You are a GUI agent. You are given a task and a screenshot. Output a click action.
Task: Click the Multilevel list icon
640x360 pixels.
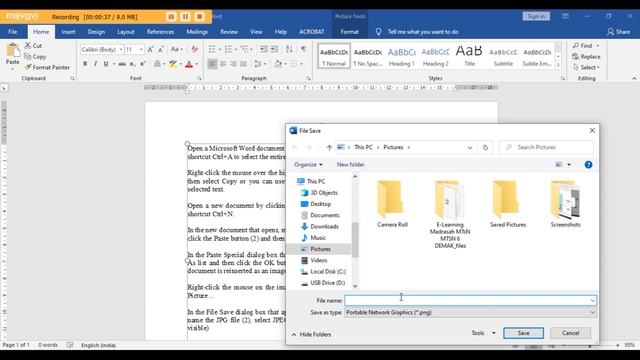coord(244,49)
